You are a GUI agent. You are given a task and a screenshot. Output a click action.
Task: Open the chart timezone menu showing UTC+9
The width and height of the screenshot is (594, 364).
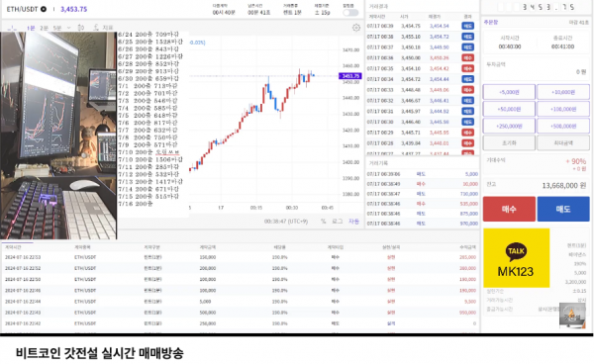click(286, 221)
